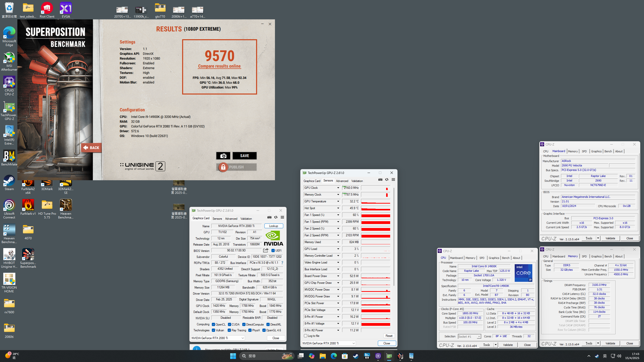
Task: Toggle PhysX checkbox in GPU-Z
Action: (250, 330)
